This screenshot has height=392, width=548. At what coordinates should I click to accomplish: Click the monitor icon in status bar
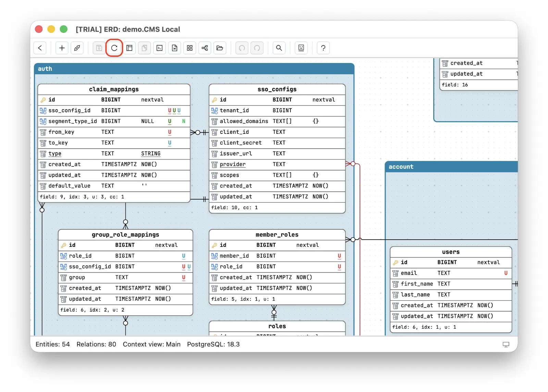[x=506, y=344]
